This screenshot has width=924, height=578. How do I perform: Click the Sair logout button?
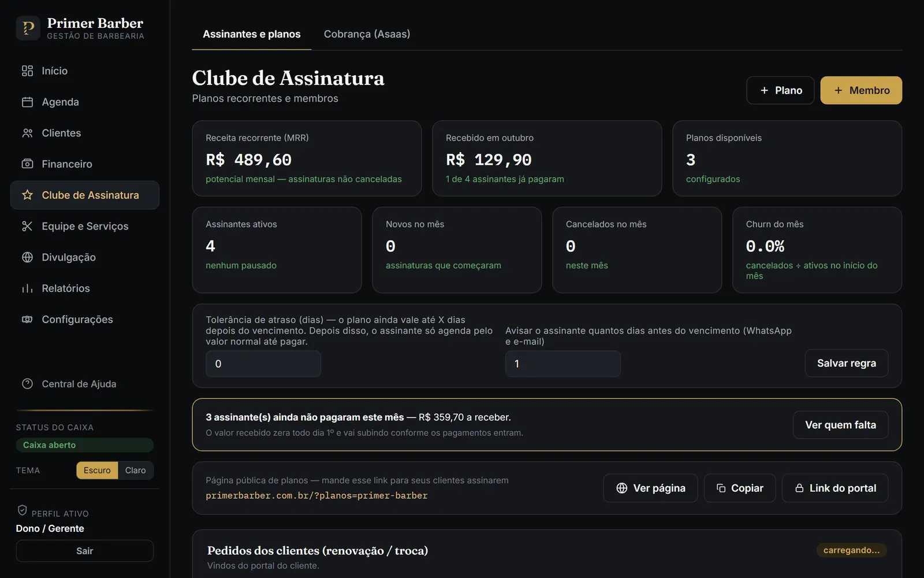pos(85,551)
